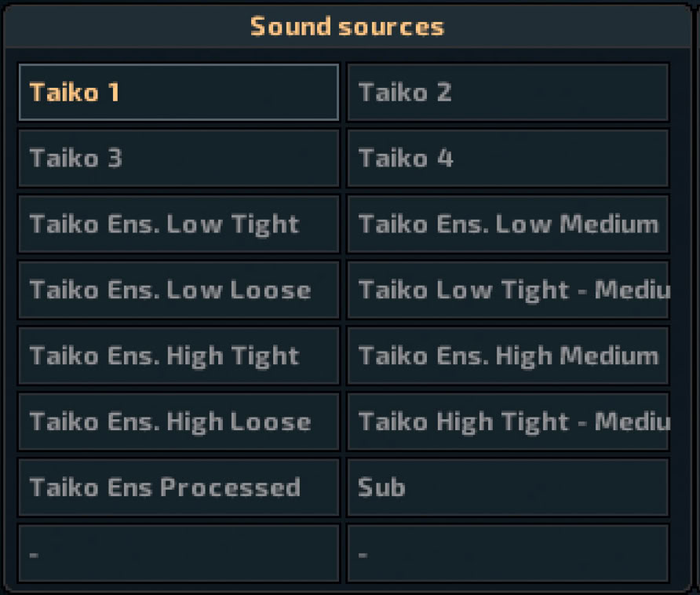The height and width of the screenshot is (595, 700).
Task: Select the Taiko Ens Processed source
Action: (x=179, y=487)
